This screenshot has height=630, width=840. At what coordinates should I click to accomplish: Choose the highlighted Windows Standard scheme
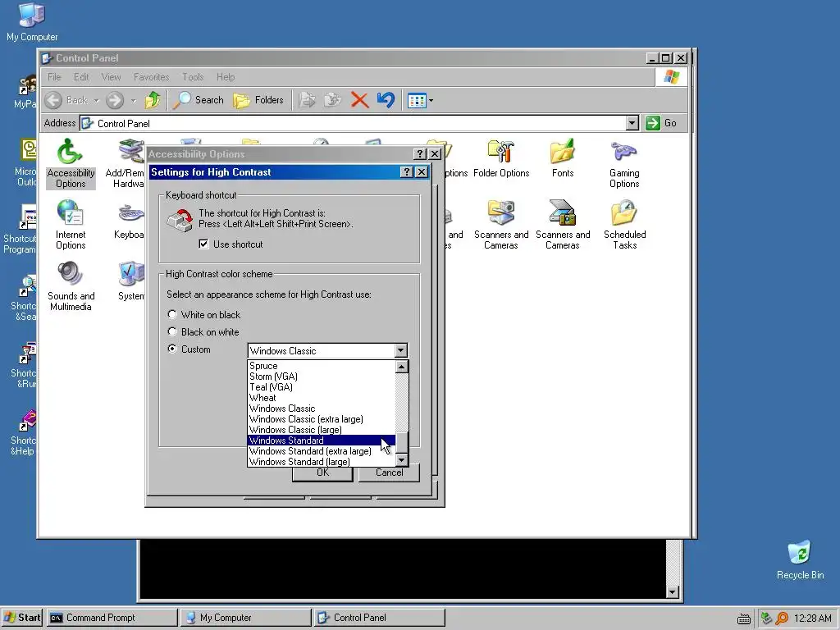(322, 441)
